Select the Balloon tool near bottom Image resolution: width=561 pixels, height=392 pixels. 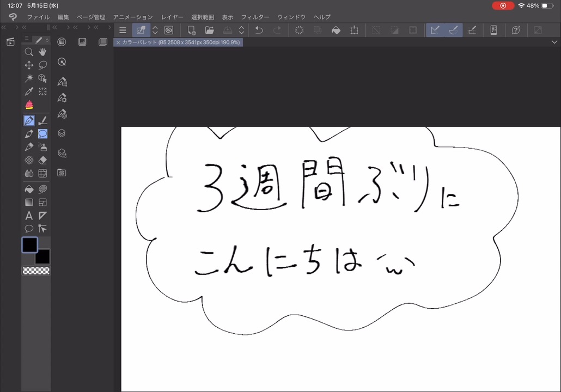[x=29, y=229]
